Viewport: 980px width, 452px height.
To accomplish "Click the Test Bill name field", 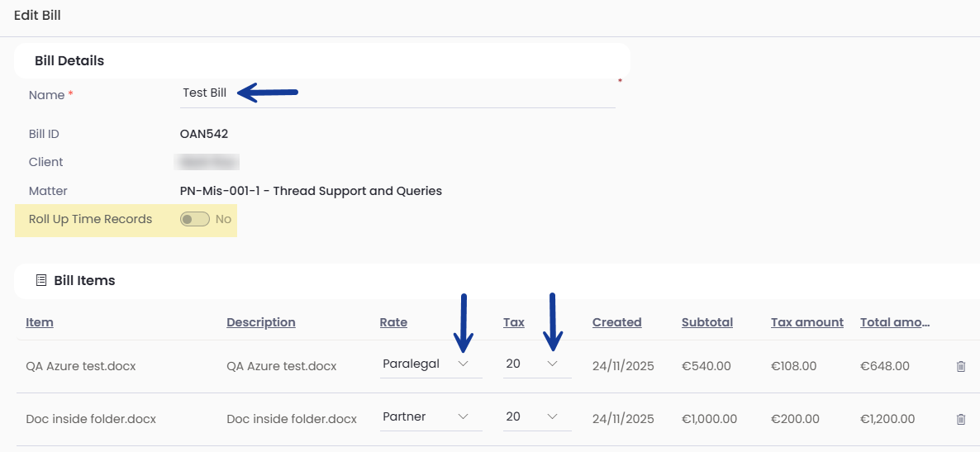I will (397, 93).
